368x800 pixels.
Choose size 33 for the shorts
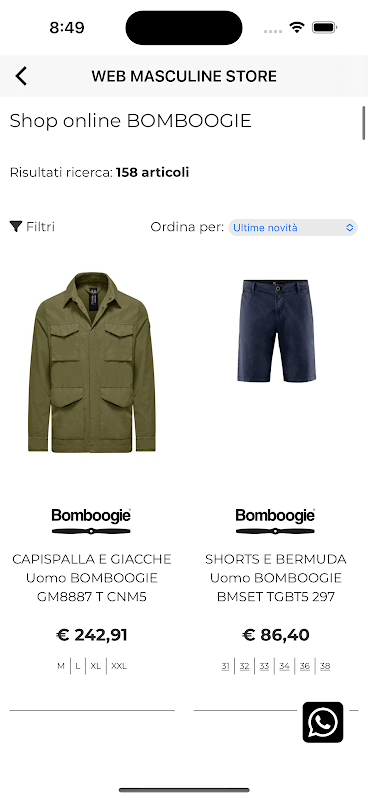pyautogui.click(x=264, y=666)
